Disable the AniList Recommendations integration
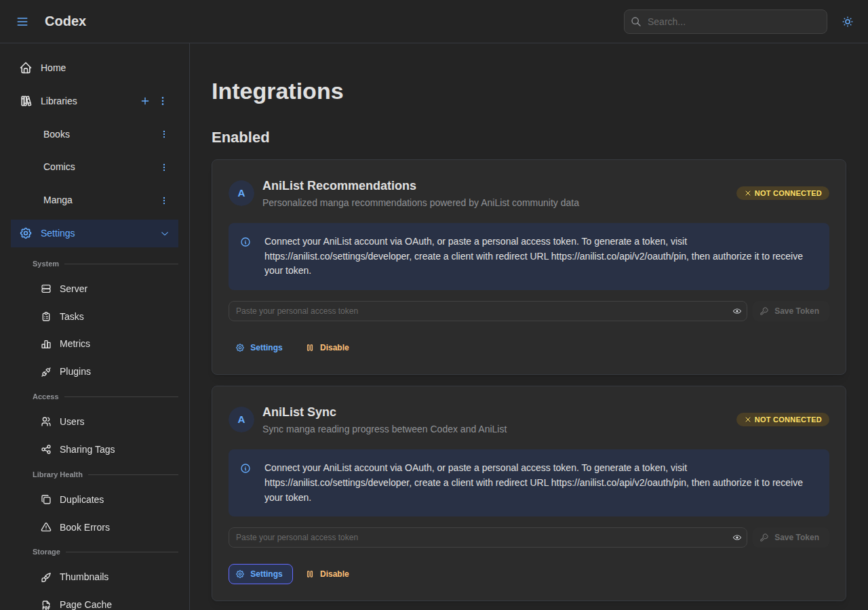 point(328,347)
